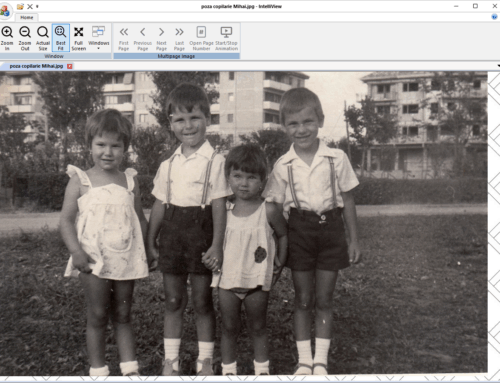Screen dimensions: 500x383
Task: Go to Previous Page
Action: coord(143,39)
